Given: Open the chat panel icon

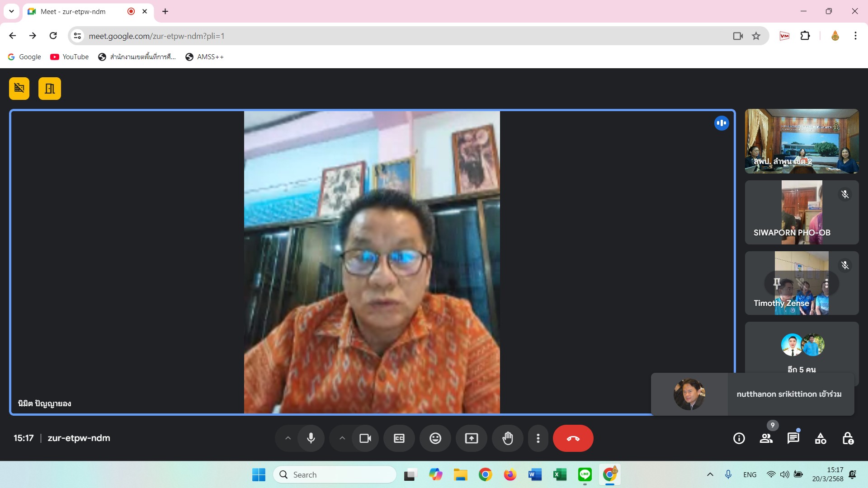Looking at the screenshot, I should pos(793,438).
